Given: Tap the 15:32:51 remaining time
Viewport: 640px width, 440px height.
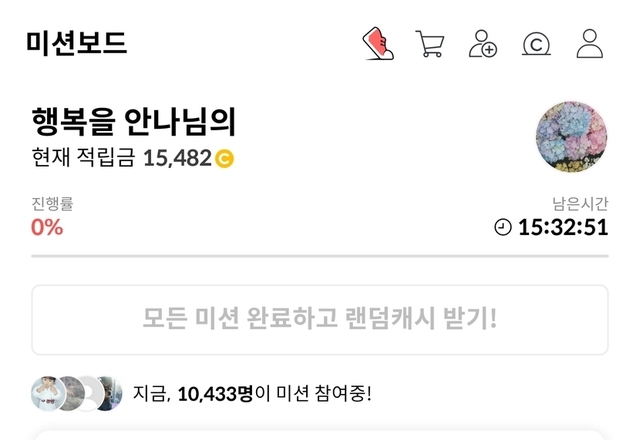Looking at the screenshot, I should pyautogui.click(x=563, y=227).
